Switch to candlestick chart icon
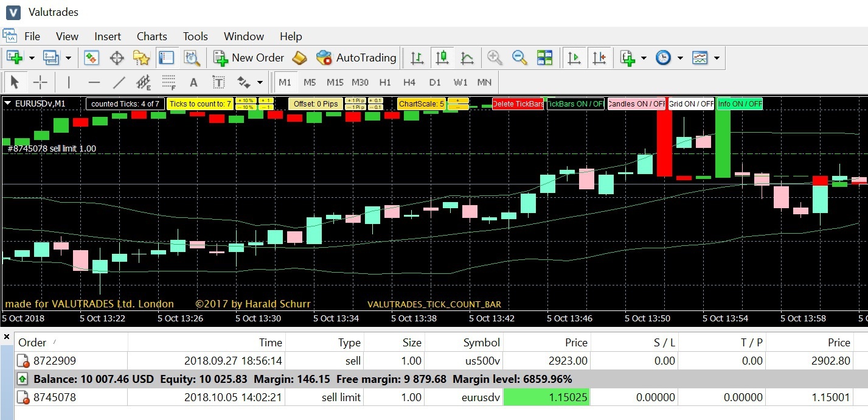The image size is (868, 420). [442, 58]
